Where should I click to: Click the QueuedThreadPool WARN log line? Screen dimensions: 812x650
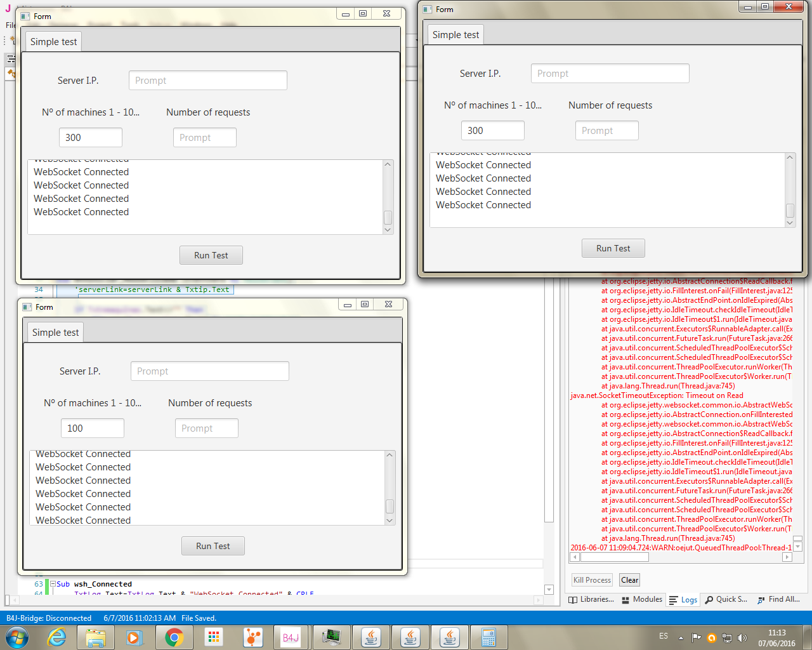681,548
